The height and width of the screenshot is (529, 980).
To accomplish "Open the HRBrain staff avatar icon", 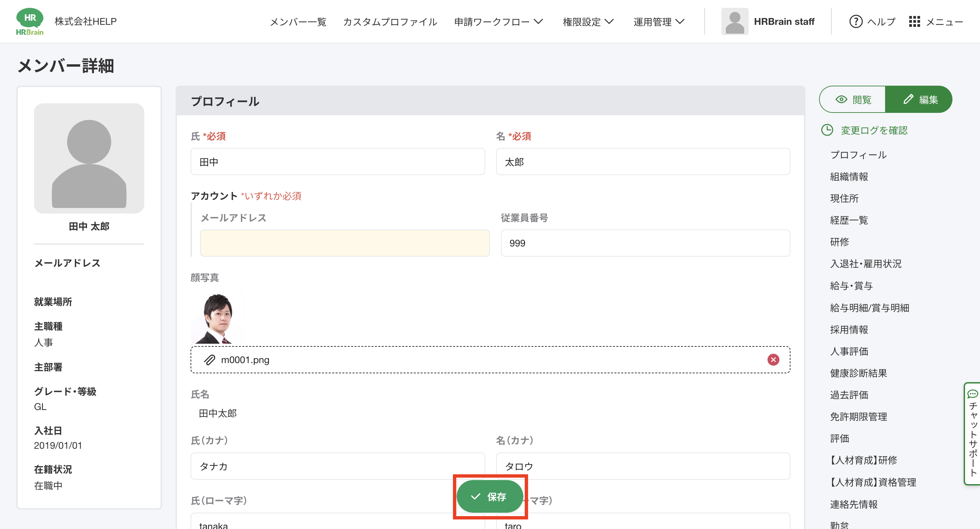I will 734,22.
